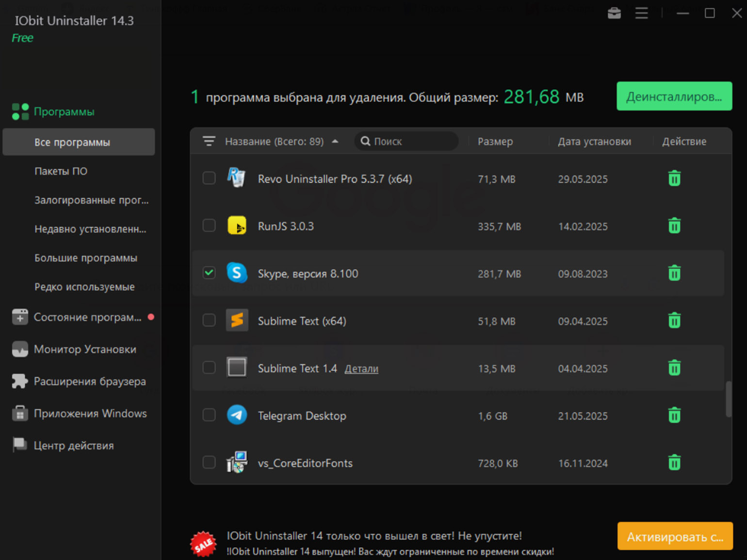Sort the list by Размер column header
Screen dimensions: 747x560
click(x=495, y=142)
